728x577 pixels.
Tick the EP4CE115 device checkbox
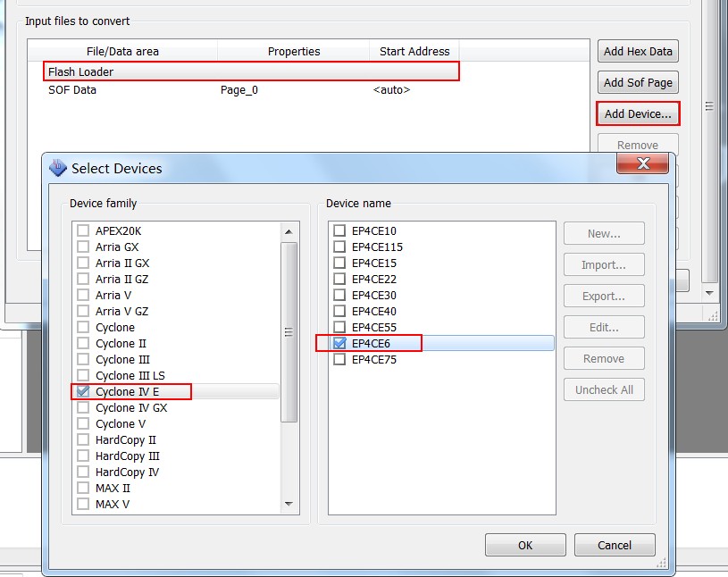click(x=339, y=247)
